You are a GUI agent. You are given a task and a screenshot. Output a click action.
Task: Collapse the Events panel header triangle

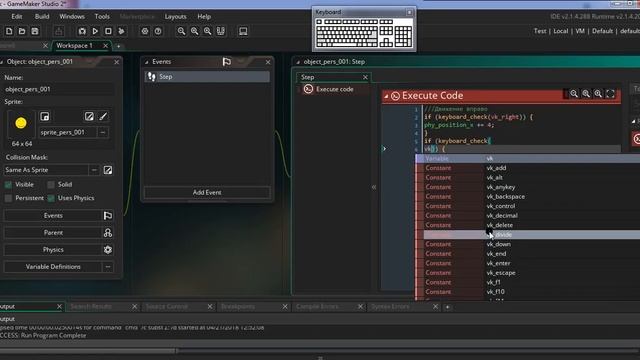147,62
